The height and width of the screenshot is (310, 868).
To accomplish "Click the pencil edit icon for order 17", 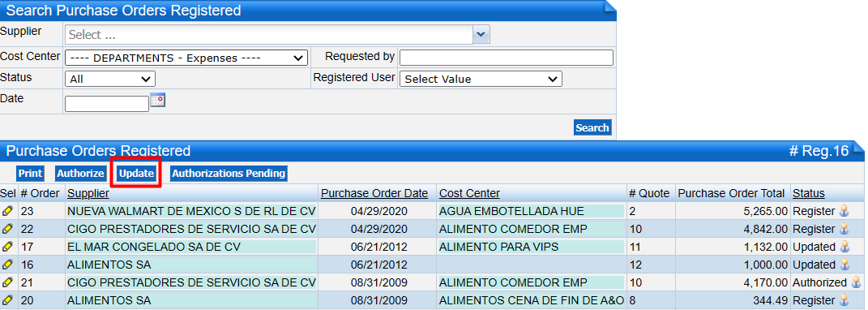I will (7, 246).
